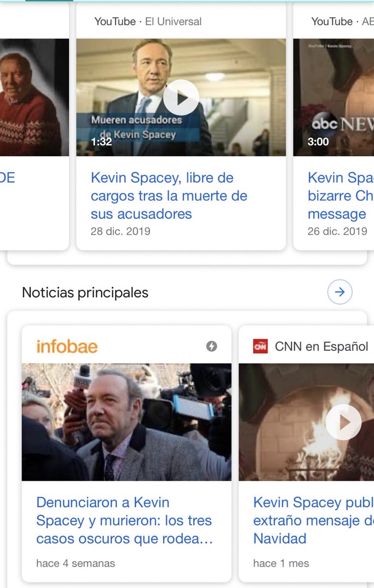
Task: Open link 'Kevin Spacey, libre de cargos tras la muerte'
Action: coord(169,196)
